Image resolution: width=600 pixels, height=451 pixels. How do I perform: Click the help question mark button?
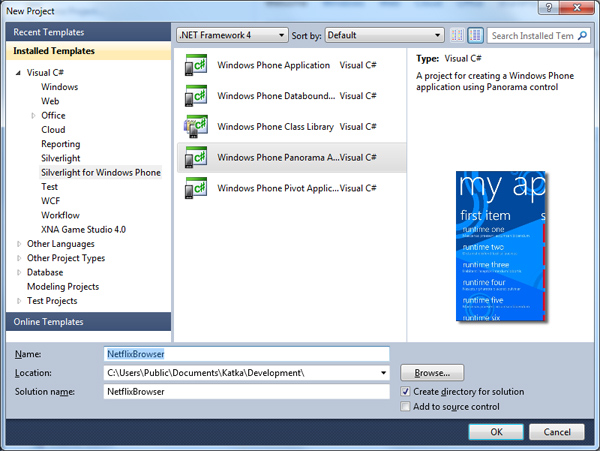(x=548, y=7)
